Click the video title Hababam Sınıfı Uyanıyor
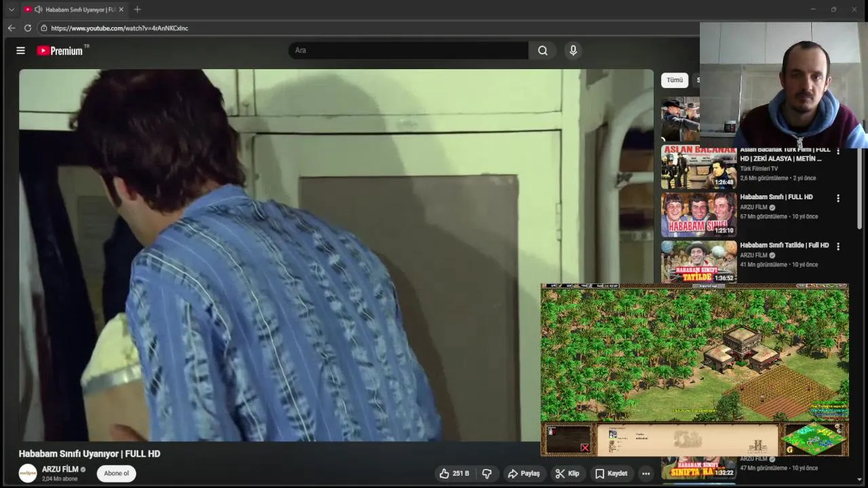868x488 pixels. point(90,453)
